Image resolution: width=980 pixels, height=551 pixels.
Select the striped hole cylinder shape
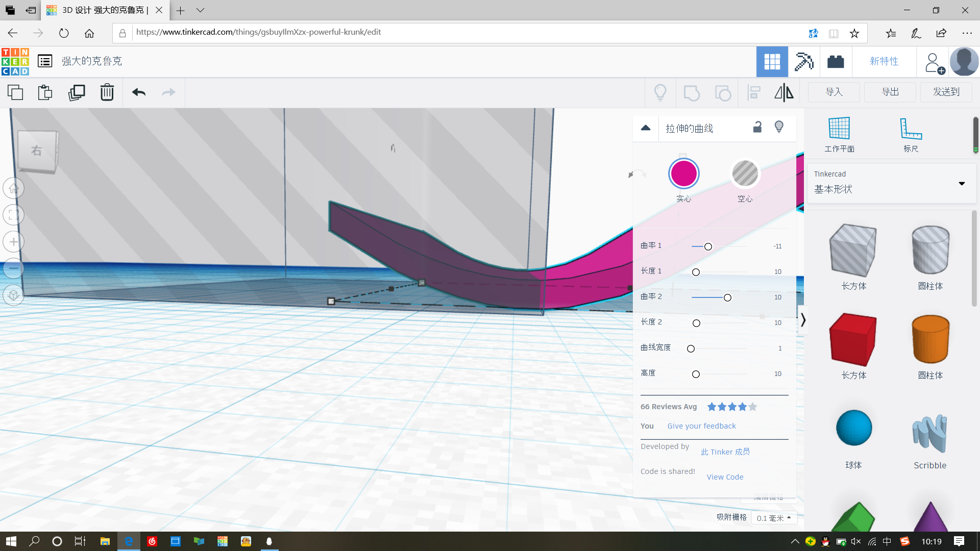pos(930,250)
